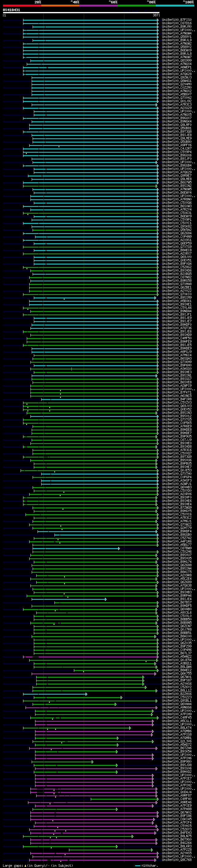Click the red 20% identity legend segment
This screenshot has height=868, width=197.
coord(22,6)
